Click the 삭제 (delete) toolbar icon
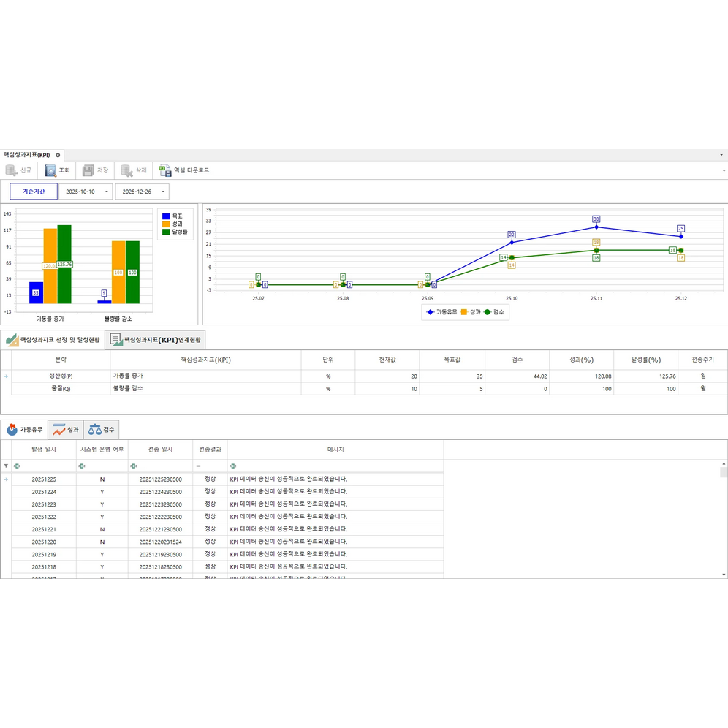728x728 pixels. point(126,170)
